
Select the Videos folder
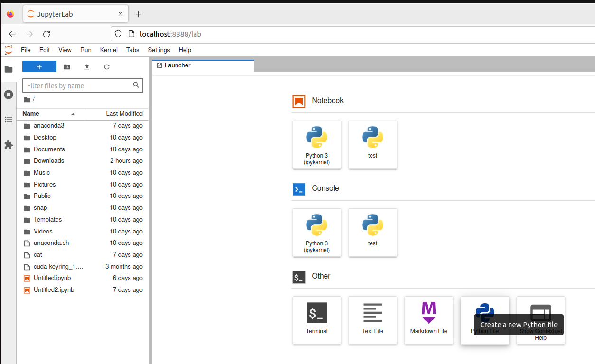coord(83,231)
